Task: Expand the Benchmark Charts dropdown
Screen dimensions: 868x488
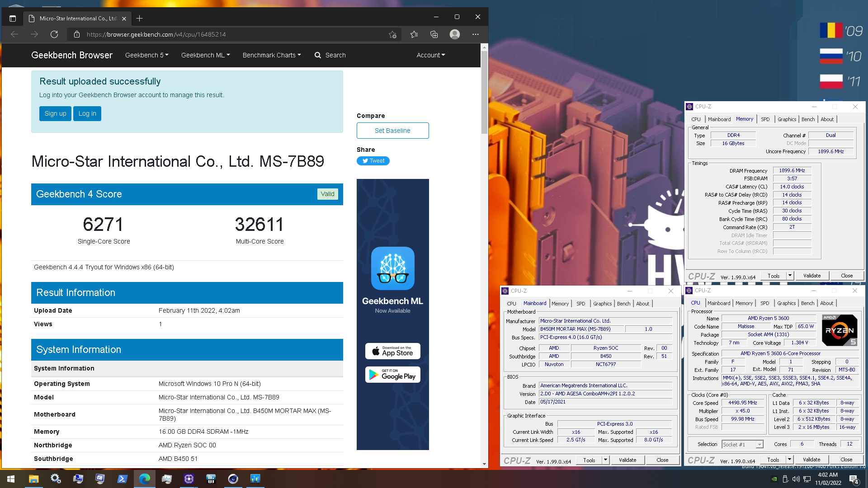Action: (x=271, y=55)
